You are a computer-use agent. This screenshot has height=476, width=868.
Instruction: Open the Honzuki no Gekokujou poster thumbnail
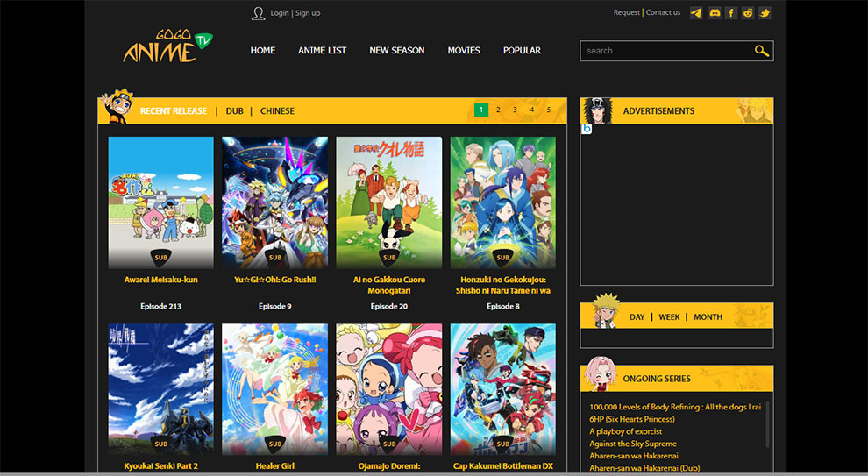(503, 202)
